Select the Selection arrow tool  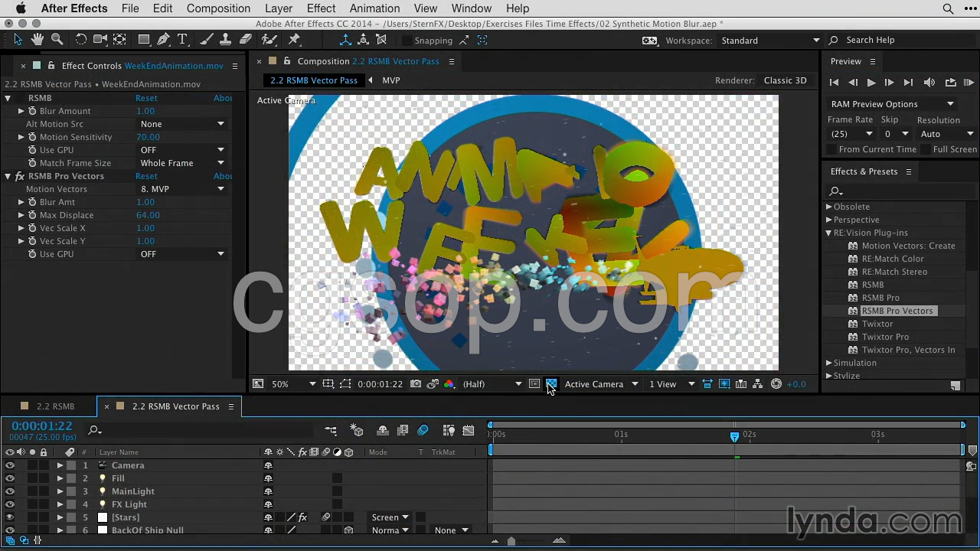click(18, 40)
